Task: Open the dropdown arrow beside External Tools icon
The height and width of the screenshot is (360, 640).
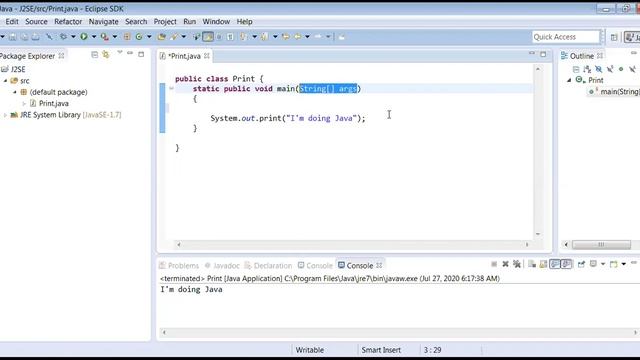Action: 115,37
